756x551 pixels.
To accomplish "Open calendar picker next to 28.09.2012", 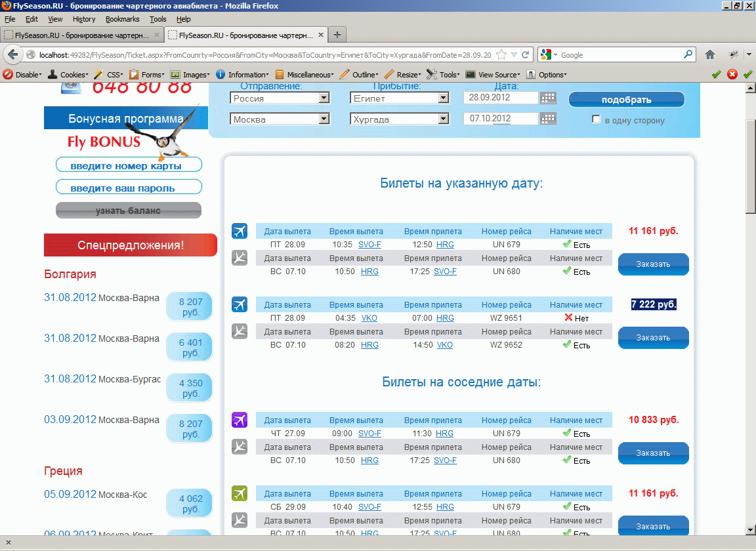I will (x=548, y=98).
